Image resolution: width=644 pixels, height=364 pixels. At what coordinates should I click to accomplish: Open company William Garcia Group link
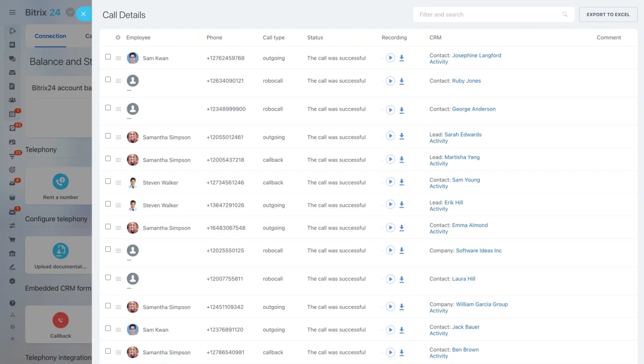coord(482,304)
